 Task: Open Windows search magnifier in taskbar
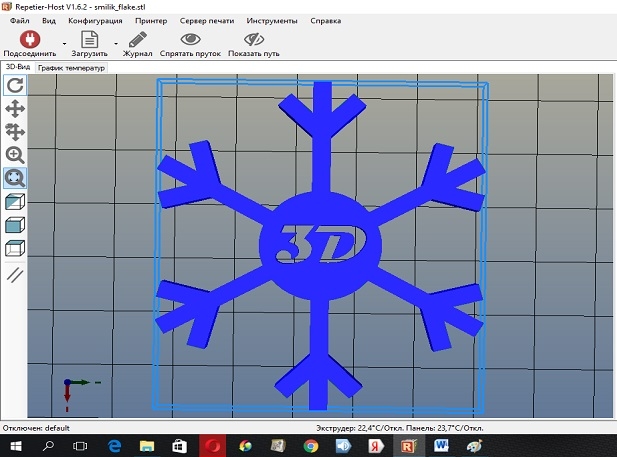[x=48, y=446]
